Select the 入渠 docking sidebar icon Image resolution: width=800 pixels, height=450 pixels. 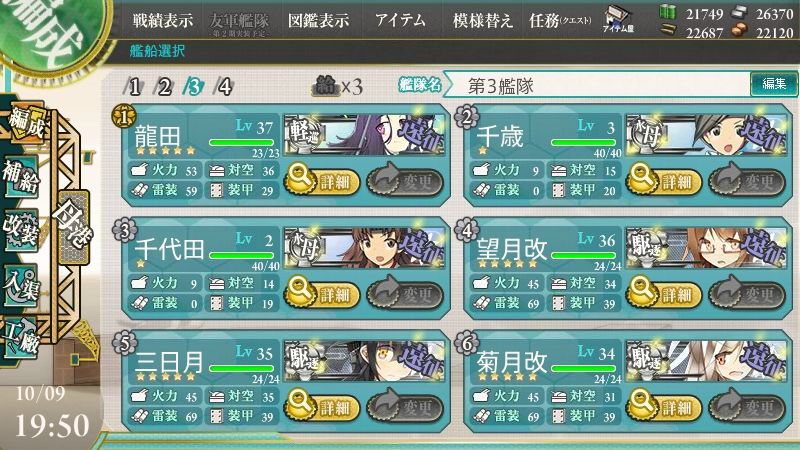click(21, 285)
